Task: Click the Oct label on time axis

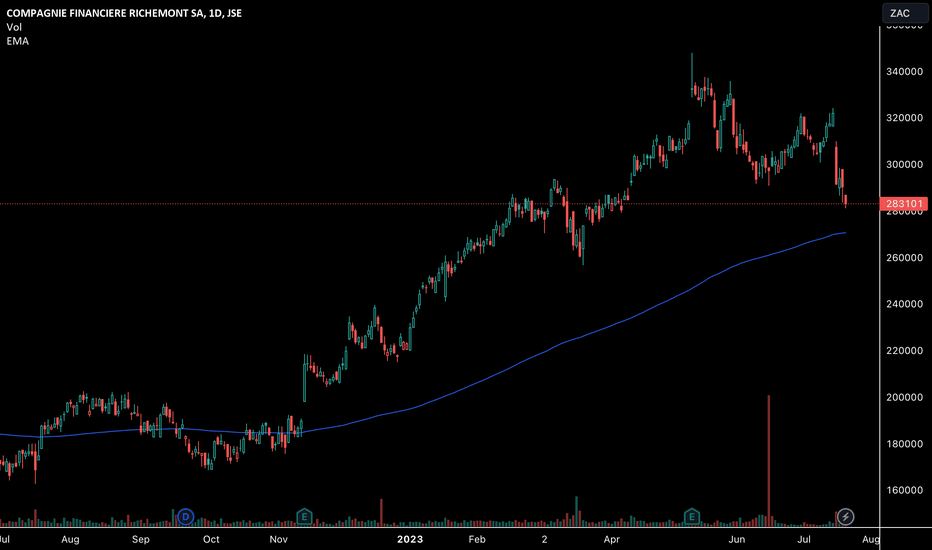Action: [x=211, y=539]
